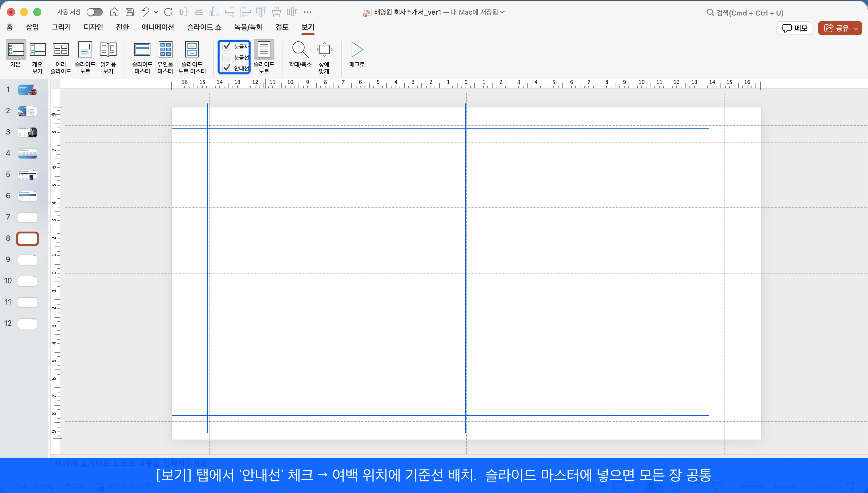868x493 pixels.
Task: Click the align right icon in quick access toolbar
Action: (230, 12)
